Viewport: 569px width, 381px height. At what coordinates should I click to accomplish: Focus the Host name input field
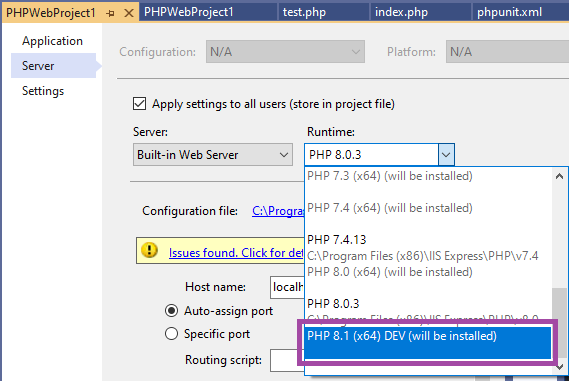coord(287,287)
